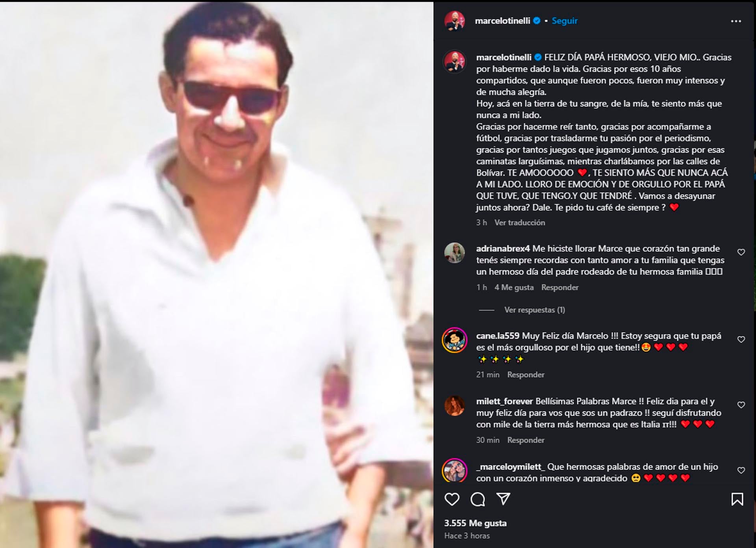The width and height of the screenshot is (756, 548).
Task: Open the three-dot more options menu
Action: [x=736, y=21]
